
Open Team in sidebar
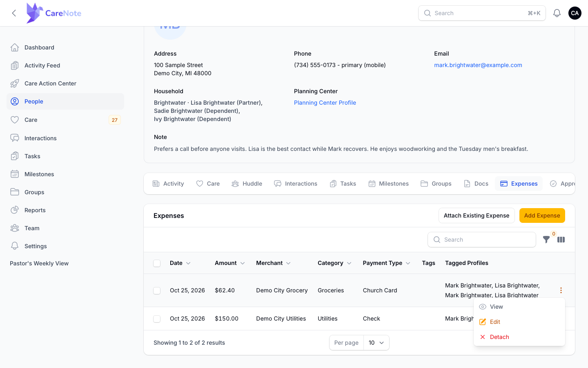tap(65, 228)
